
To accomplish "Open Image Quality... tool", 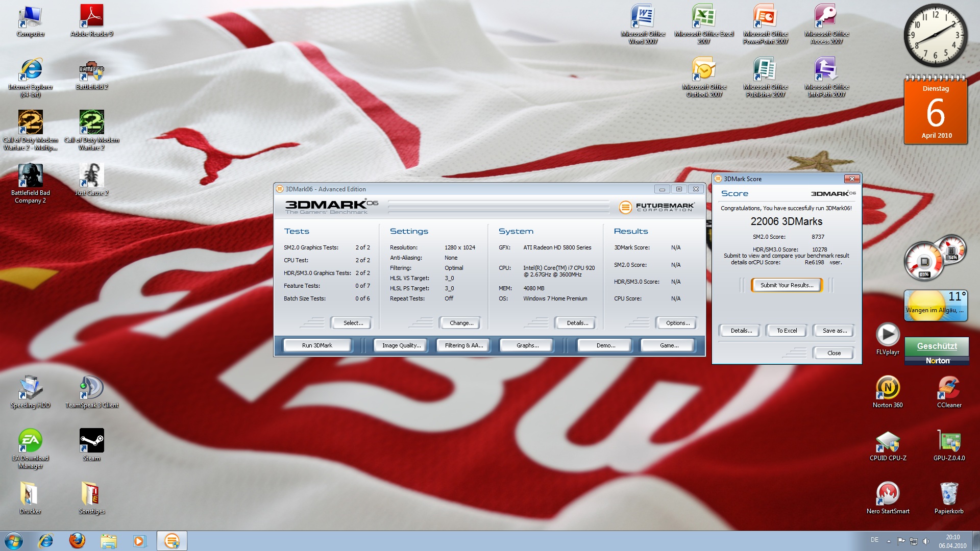I will (402, 345).
